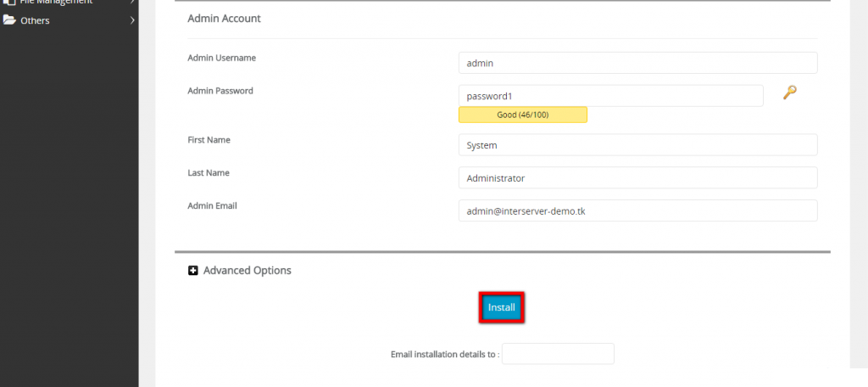Click the key icon to generate password

[x=789, y=93]
